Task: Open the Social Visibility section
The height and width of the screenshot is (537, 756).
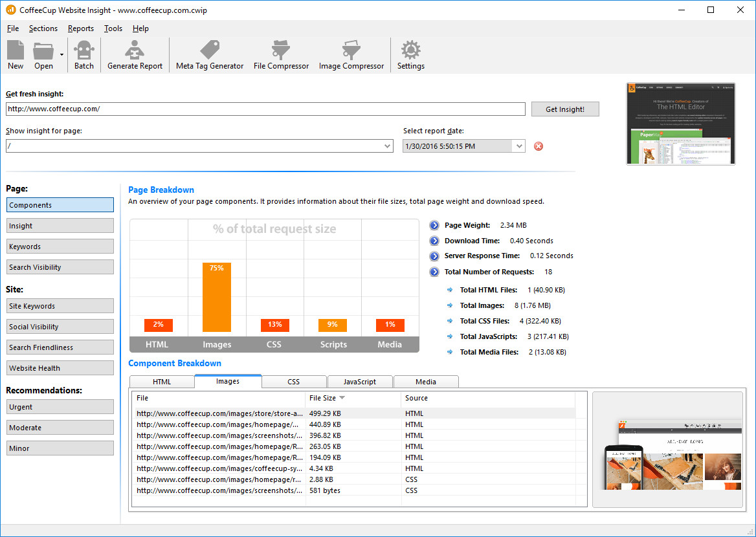Action: click(60, 327)
